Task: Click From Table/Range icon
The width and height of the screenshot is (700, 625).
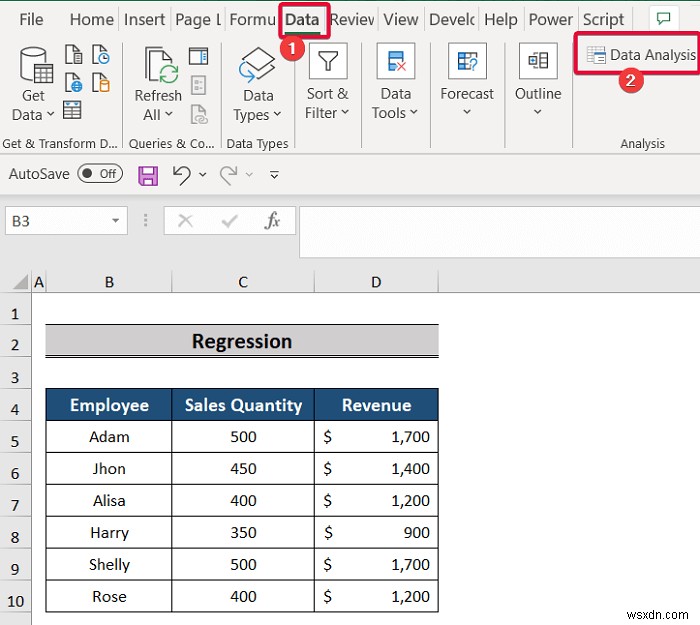Action: point(72,110)
